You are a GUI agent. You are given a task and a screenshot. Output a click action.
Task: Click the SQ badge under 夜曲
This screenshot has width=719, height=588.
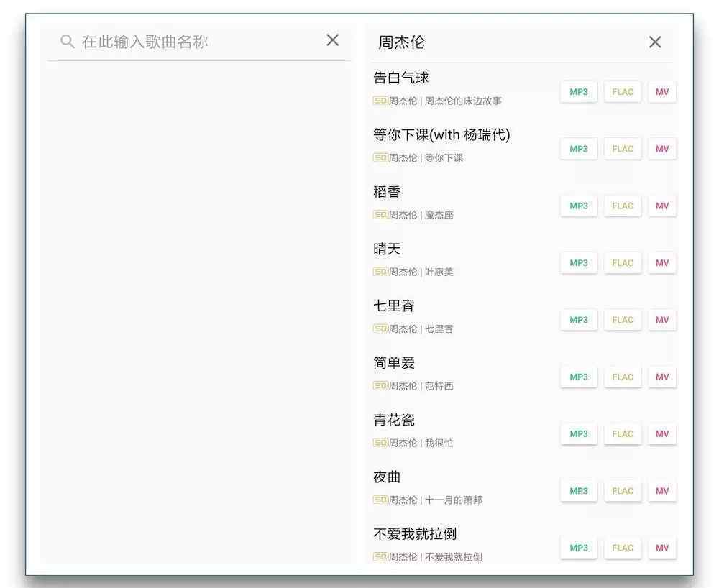click(380, 500)
